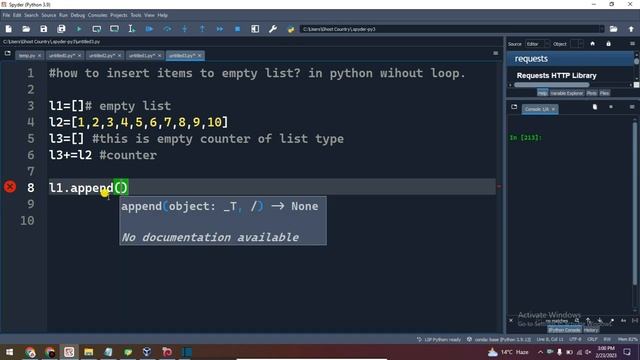The width and height of the screenshot is (640, 360).
Task: Open the File menu
Action: pyautogui.click(x=6, y=15)
